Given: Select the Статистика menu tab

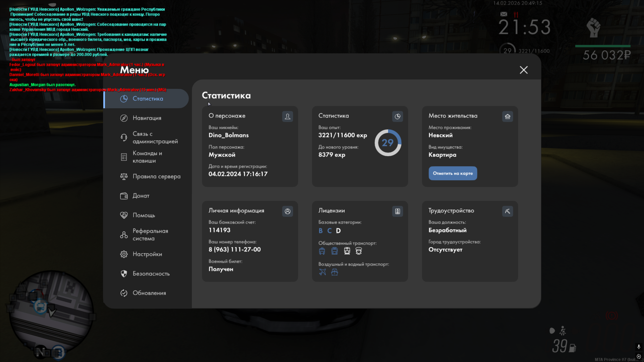Looking at the screenshot, I should [148, 99].
